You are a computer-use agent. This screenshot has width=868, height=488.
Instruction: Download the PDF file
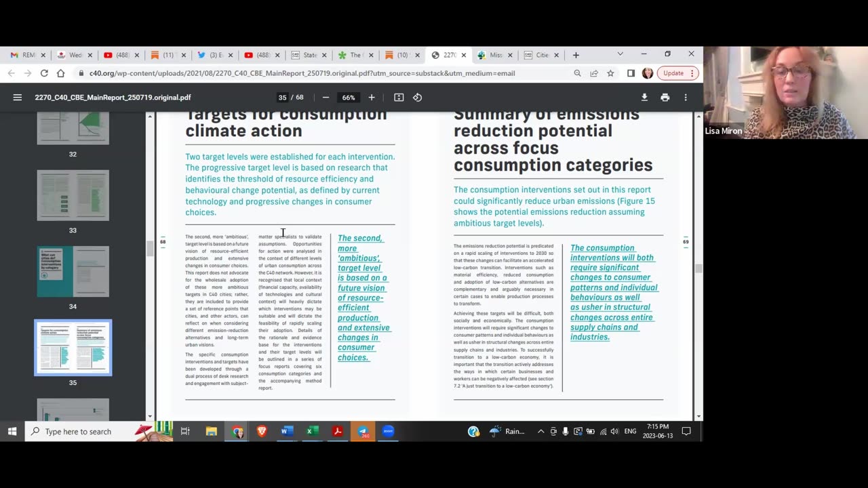click(644, 98)
